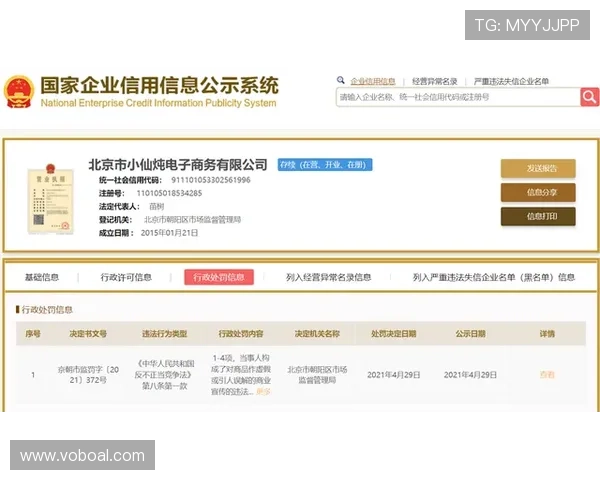Expand the 更多 link in the penalty content
Viewport: 600px width, 480px height.
263,392
